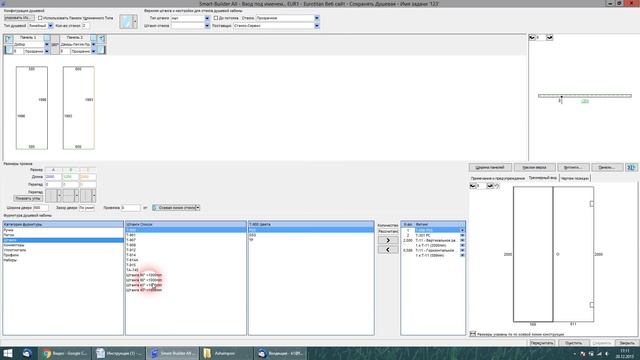Remove fitting with the left arrow button
640x360 pixels.
point(388,250)
